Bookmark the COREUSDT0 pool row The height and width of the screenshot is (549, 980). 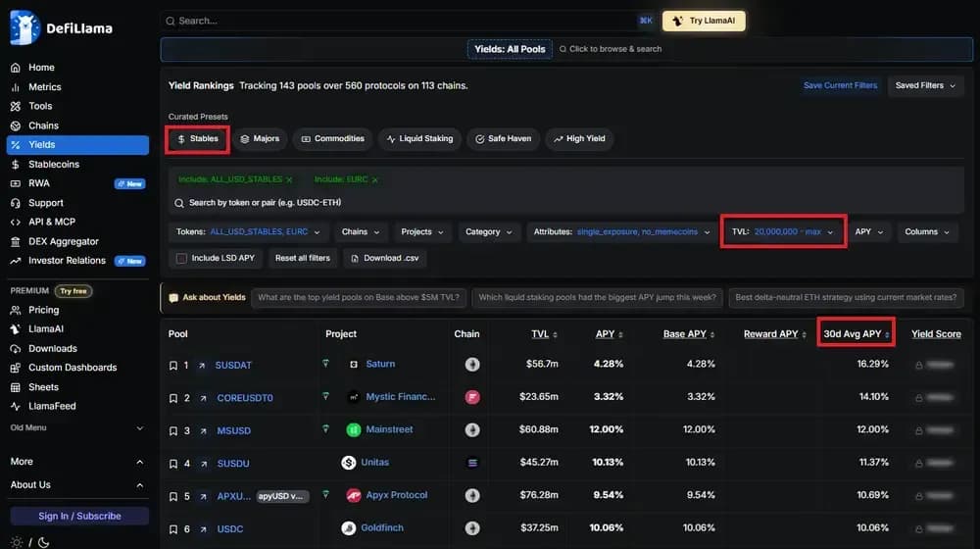(x=173, y=398)
